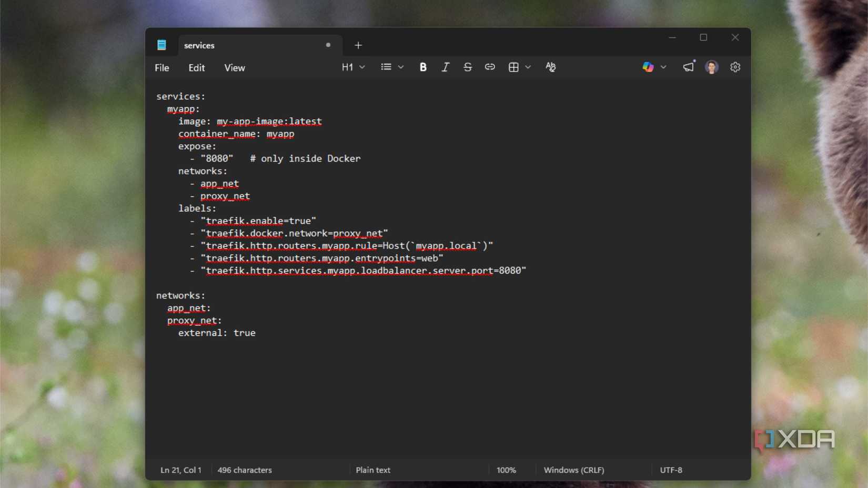The height and width of the screenshot is (488, 868).
Task: Click the line 'image: my-app-image:latest'
Action: pyautogui.click(x=250, y=122)
